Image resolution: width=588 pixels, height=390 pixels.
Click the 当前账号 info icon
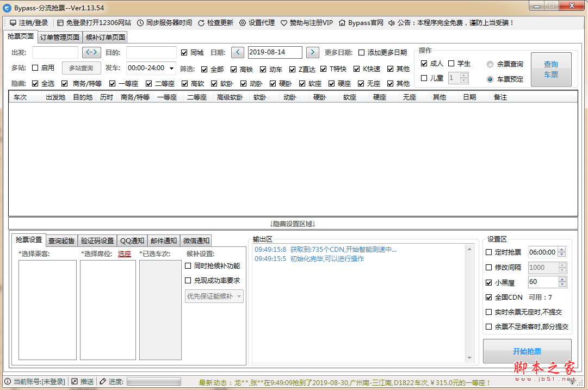point(8,381)
